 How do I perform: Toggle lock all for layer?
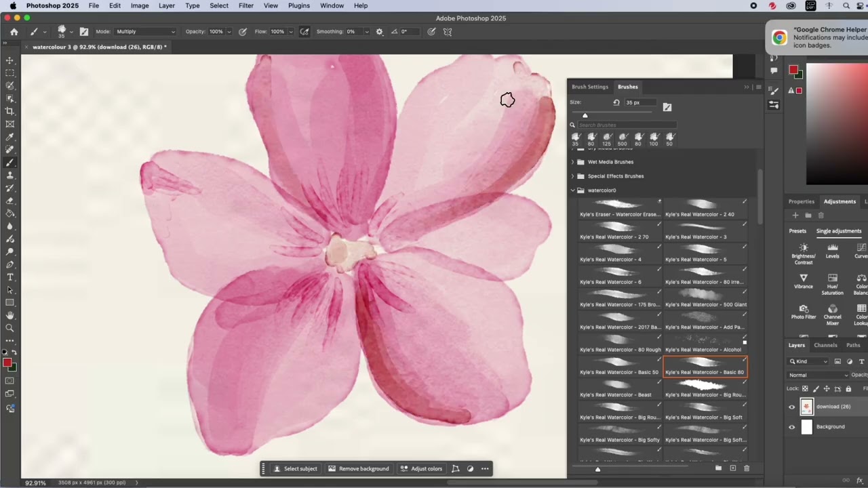[848, 388]
